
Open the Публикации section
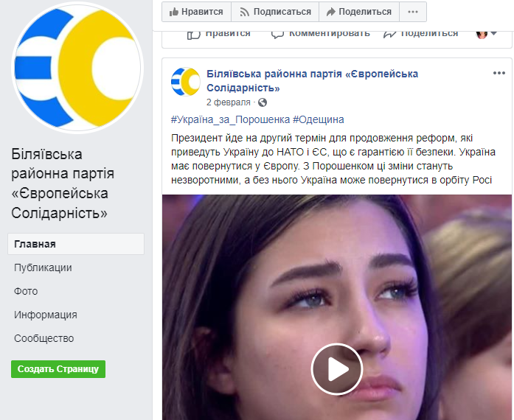[43, 267]
